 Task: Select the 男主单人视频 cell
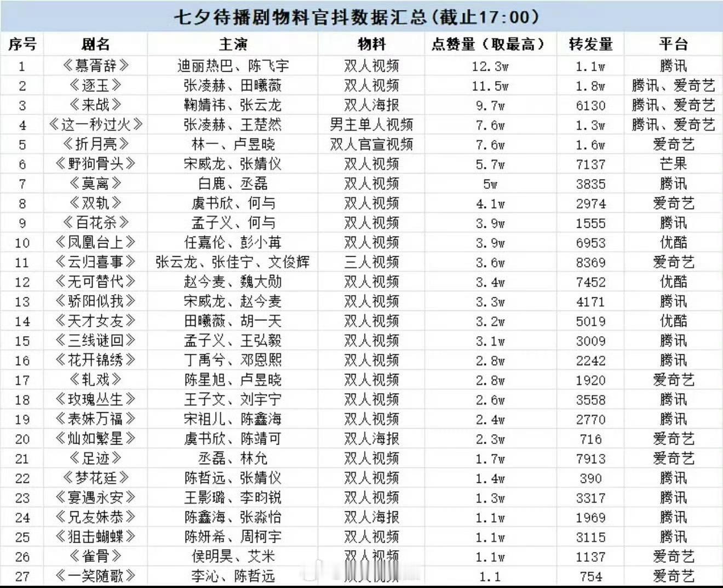[371, 125]
